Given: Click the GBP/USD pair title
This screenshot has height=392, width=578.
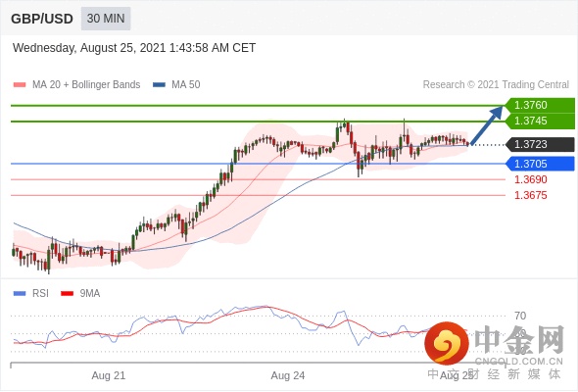Looking at the screenshot, I should coord(42,19).
